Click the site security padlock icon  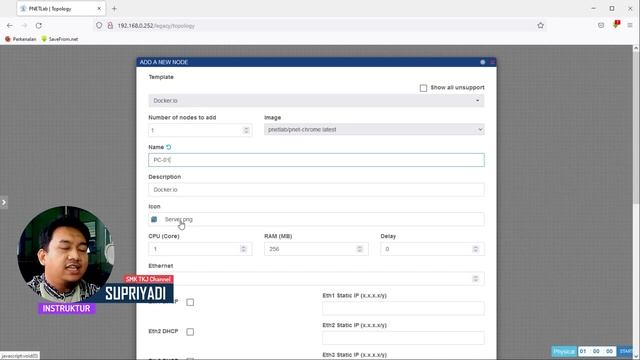[110, 25]
